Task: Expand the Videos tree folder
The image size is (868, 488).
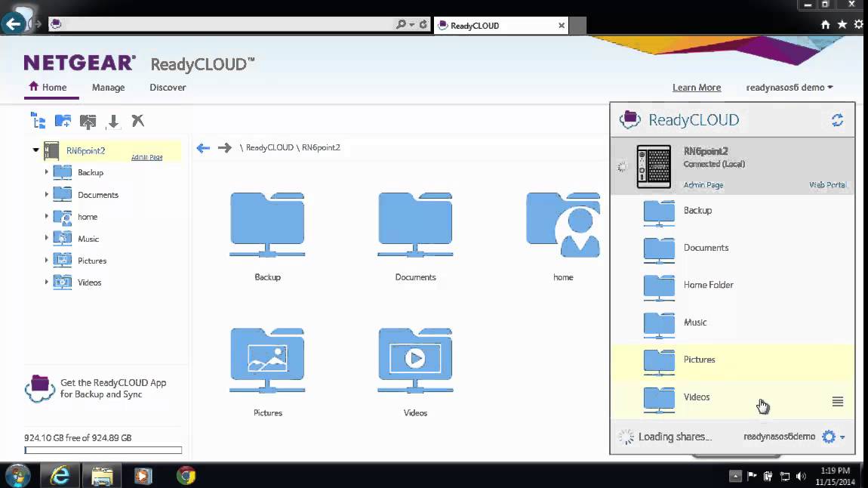Action: click(47, 282)
